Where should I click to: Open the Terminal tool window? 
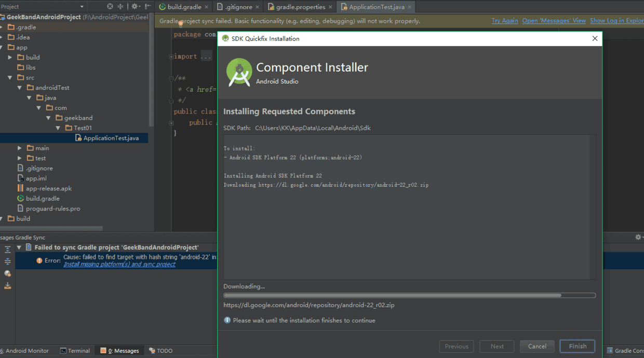pyautogui.click(x=75, y=351)
